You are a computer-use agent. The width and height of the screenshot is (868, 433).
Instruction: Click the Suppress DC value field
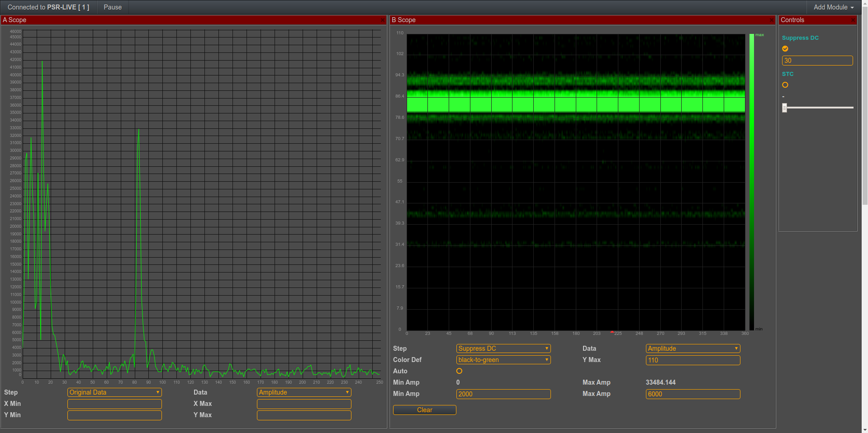[817, 61]
